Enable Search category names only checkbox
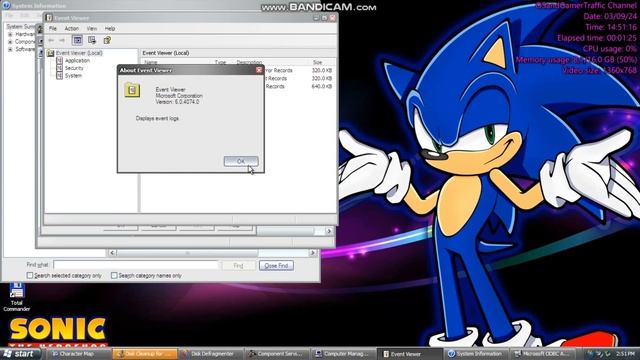The height and width of the screenshot is (360, 640). click(x=114, y=276)
